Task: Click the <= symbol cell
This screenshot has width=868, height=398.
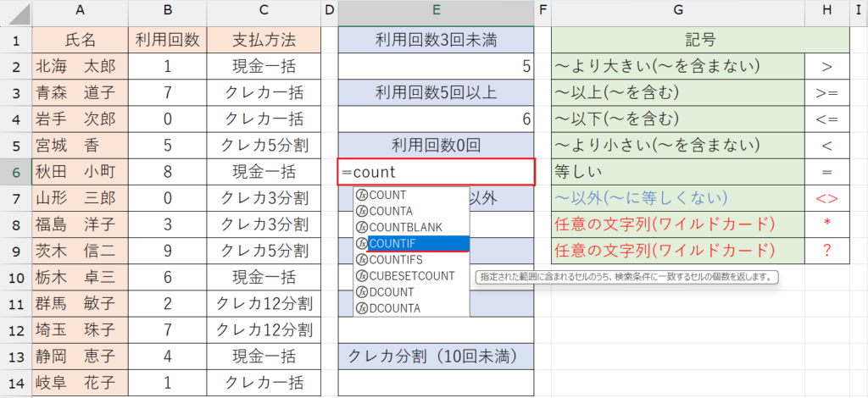Action: [x=827, y=119]
